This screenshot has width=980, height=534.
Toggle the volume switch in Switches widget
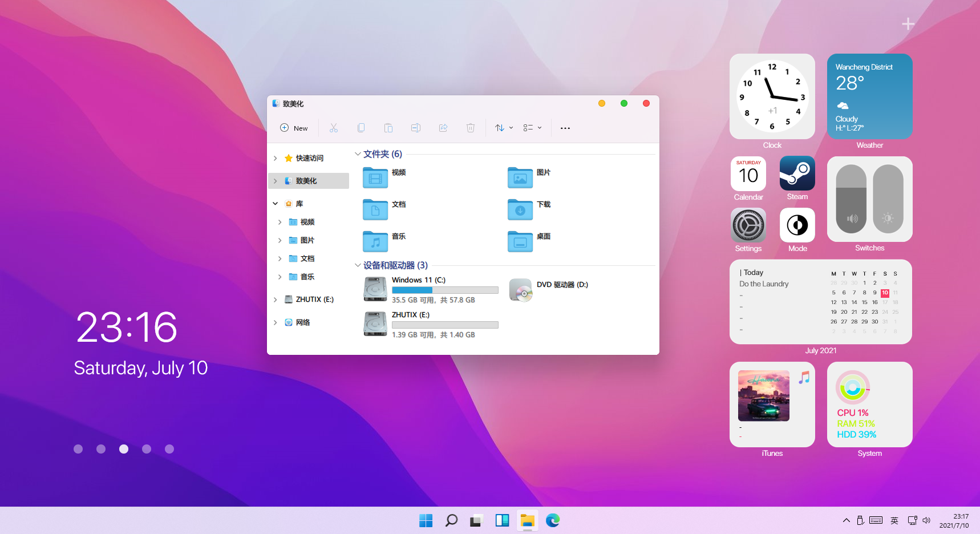(x=851, y=199)
